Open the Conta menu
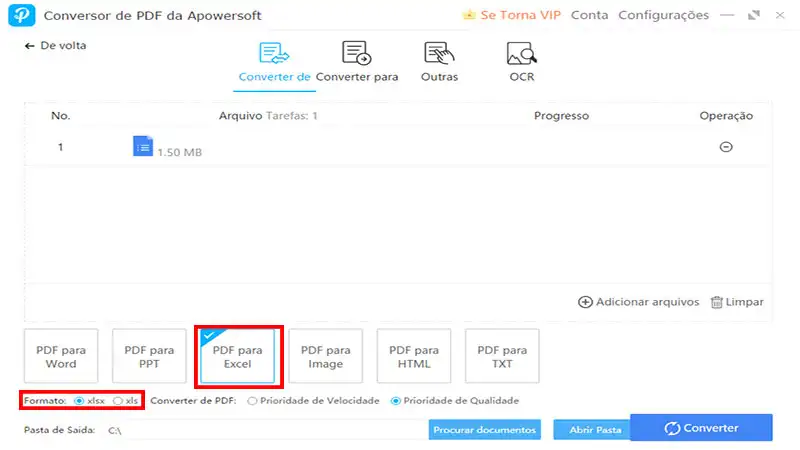Viewport: 800px width, 450px height. 589,15
